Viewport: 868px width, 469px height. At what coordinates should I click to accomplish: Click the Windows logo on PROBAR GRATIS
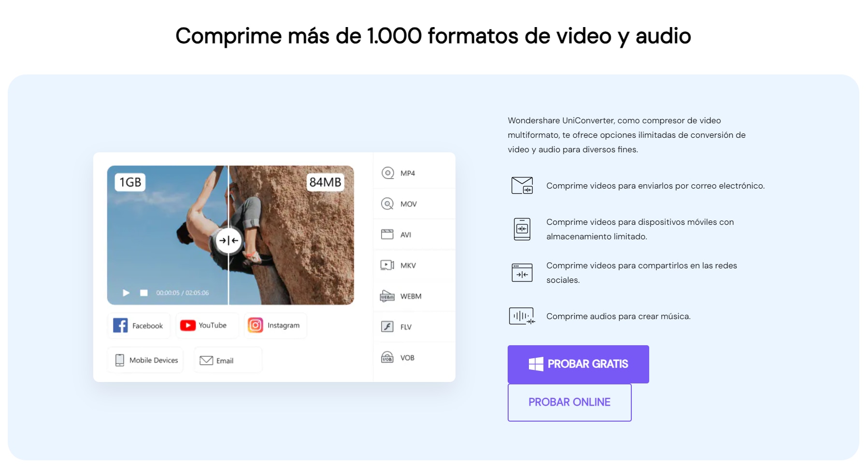[x=536, y=364]
